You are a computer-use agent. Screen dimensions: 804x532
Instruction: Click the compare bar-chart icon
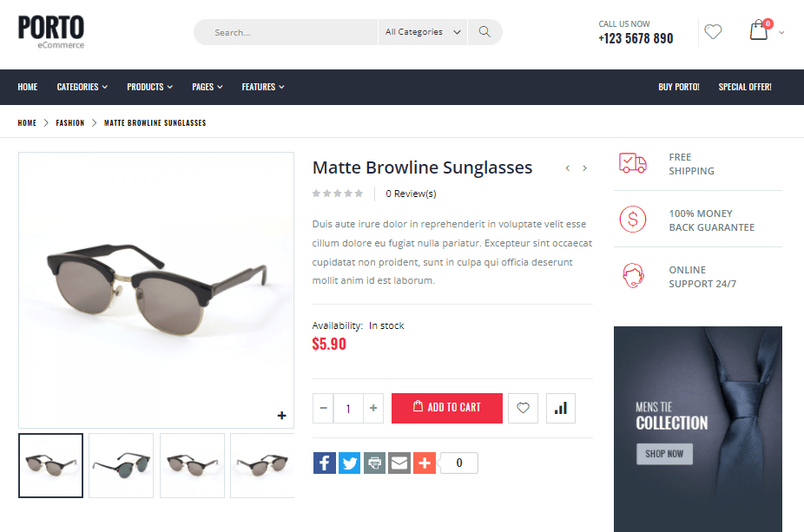561,408
